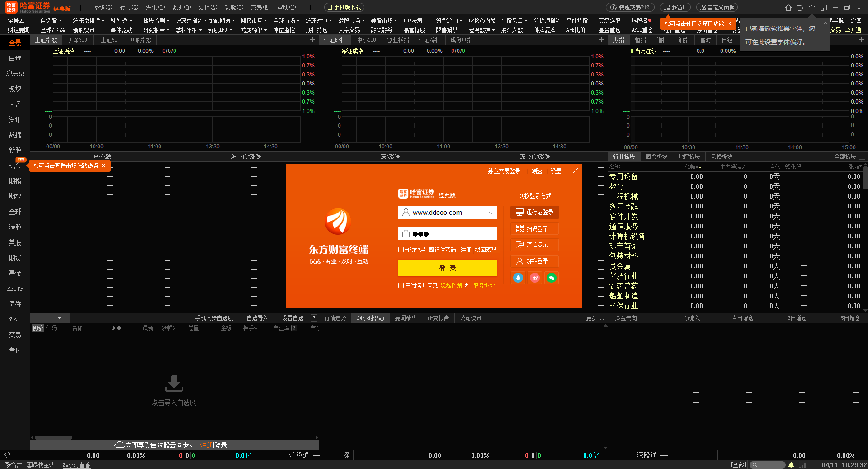Click the QQ login icon

(518, 278)
